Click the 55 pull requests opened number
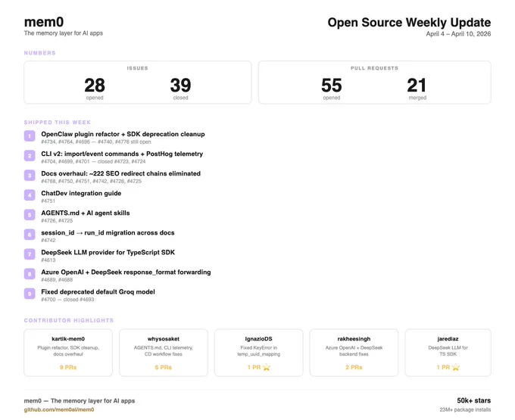The width and height of the screenshot is (515, 420). pyautogui.click(x=332, y=86)
